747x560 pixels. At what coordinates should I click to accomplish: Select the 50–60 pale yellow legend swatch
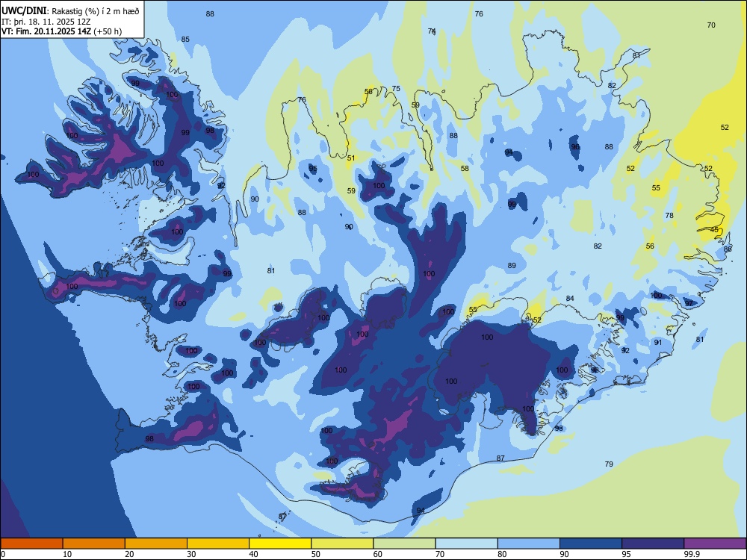point(342,544)
